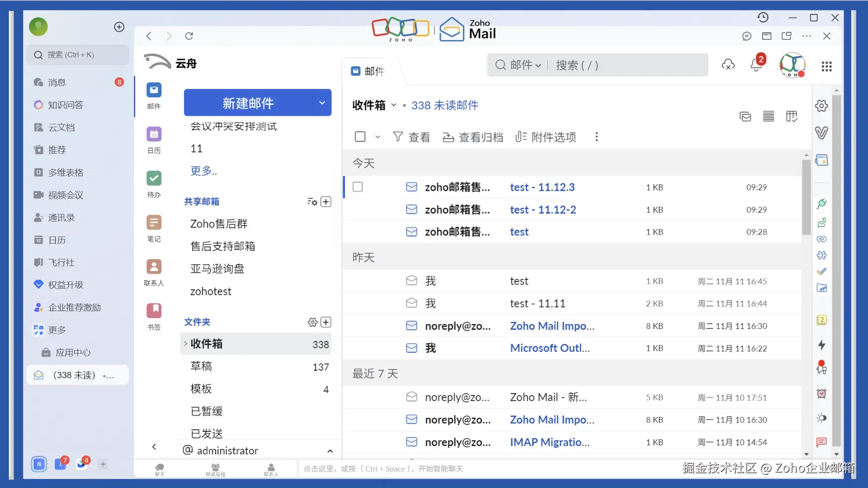This screenshot has width=868, height=488.
Task: Click the lightning bolt quick action icon
Action: [x=822, y=345]
